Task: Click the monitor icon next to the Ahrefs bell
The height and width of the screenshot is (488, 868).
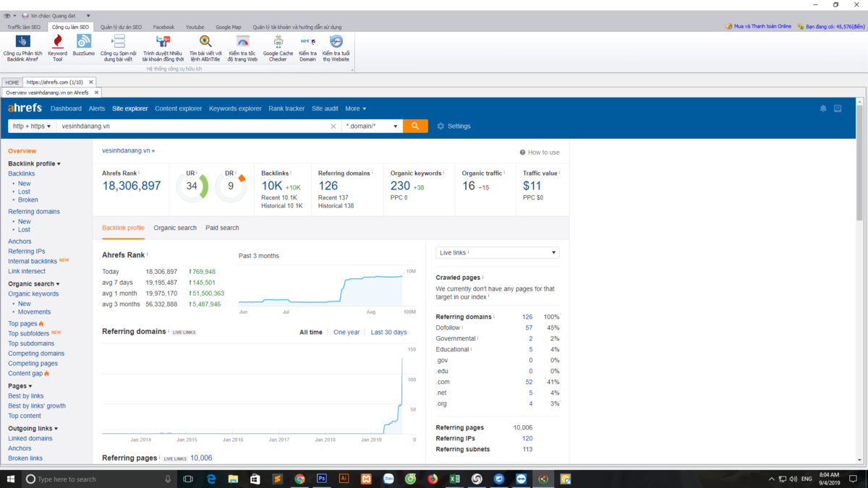Action: pos(838,108)
